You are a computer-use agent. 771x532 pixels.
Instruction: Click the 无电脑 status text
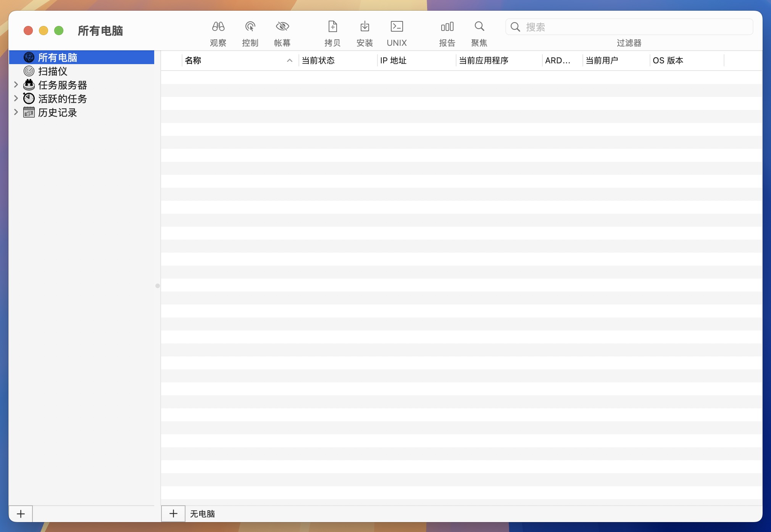pyautogui.click(x=202, y=514)
